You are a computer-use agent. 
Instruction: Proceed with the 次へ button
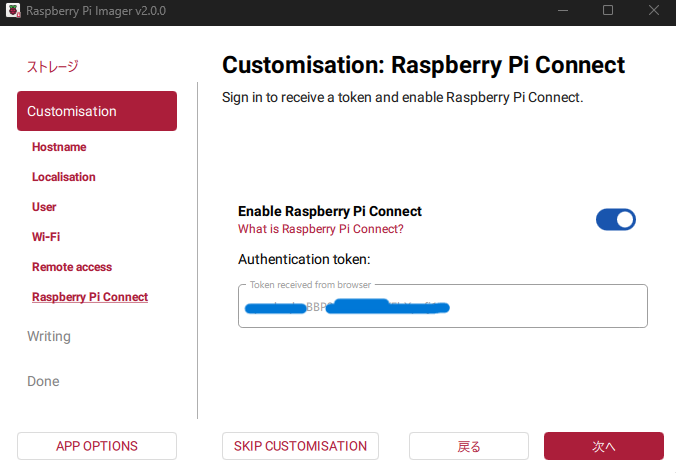tap(603, 446)
